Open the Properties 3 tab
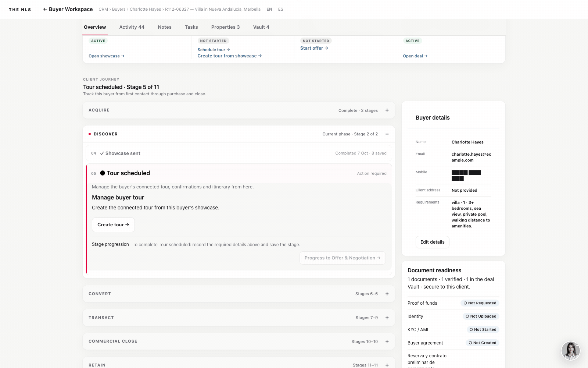588x368 pixels. 225,27
